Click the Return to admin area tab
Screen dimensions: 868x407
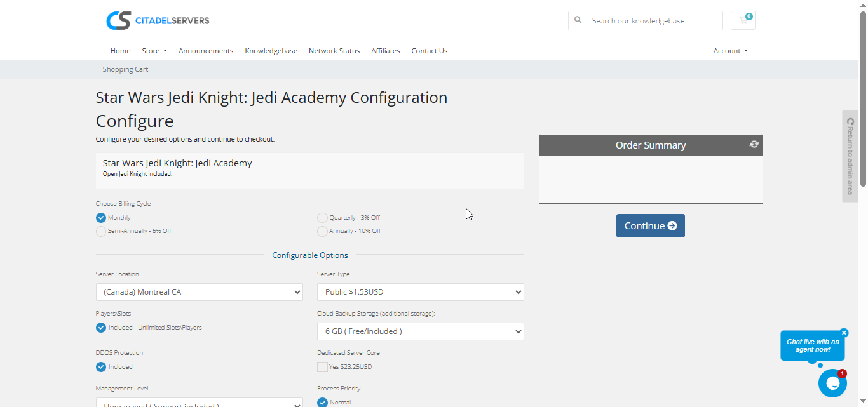coord(850,156)
